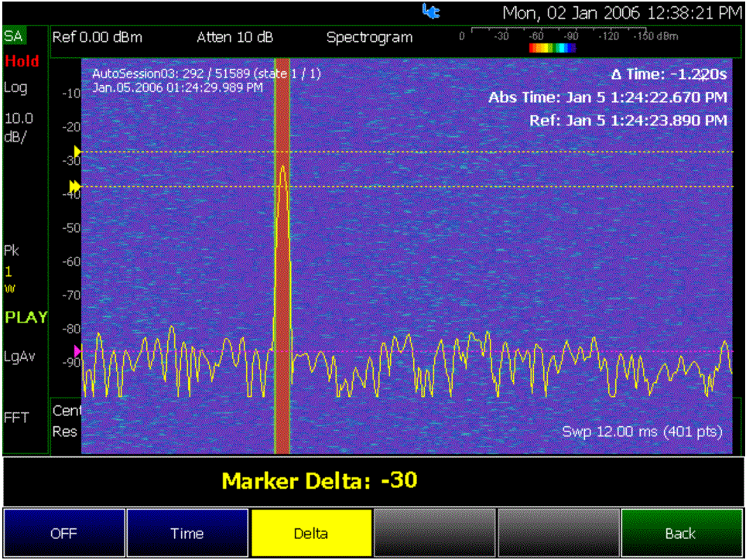Click the green SA mode indicator
The image size is (746, 560).
[14, 36]
